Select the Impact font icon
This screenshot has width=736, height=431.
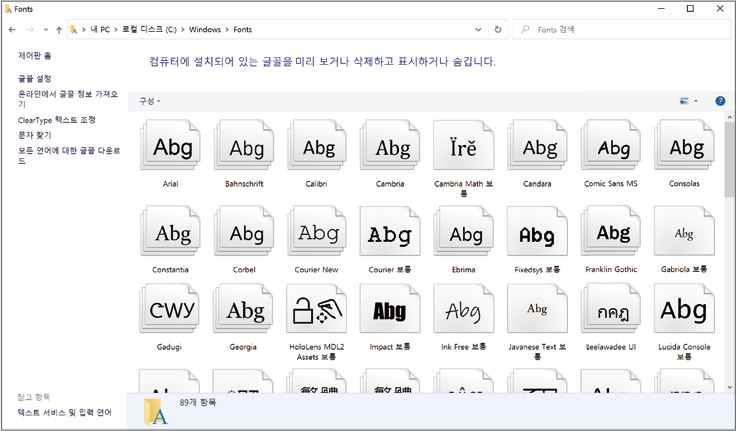pyautogui.click(x=390, y=308)
